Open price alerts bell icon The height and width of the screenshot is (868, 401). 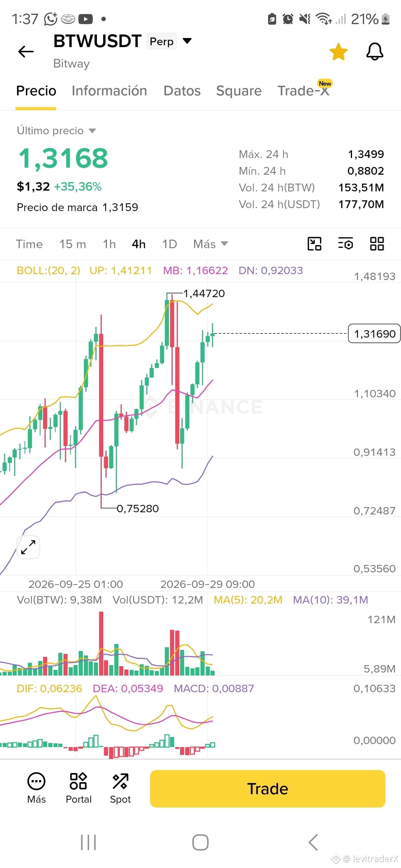pyautogui.click(x=375, y=52)
